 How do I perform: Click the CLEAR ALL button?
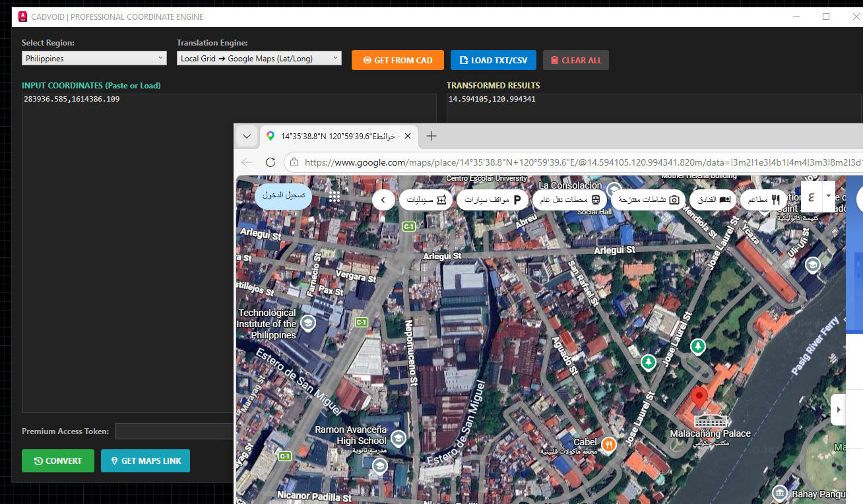(576, 60)
